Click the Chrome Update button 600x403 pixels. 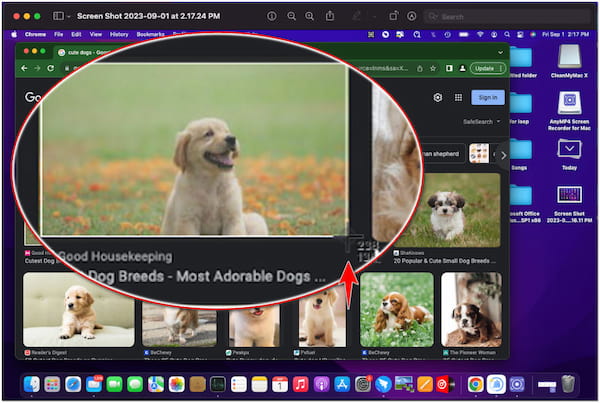coord(488,69)
